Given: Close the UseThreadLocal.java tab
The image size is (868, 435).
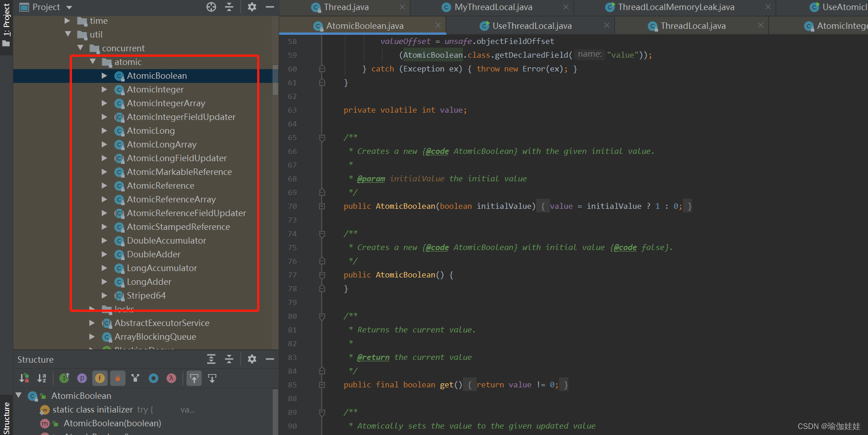Looking at the screenshot, I should click(606, 25).
